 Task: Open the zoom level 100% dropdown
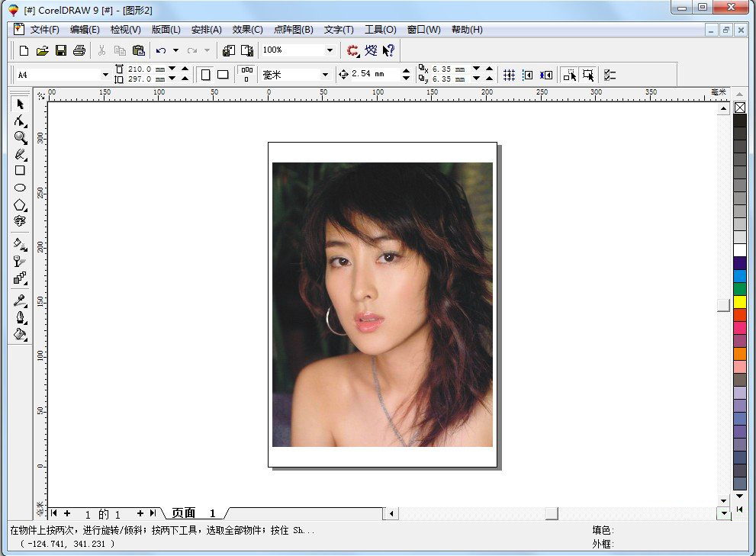[330, 50]
